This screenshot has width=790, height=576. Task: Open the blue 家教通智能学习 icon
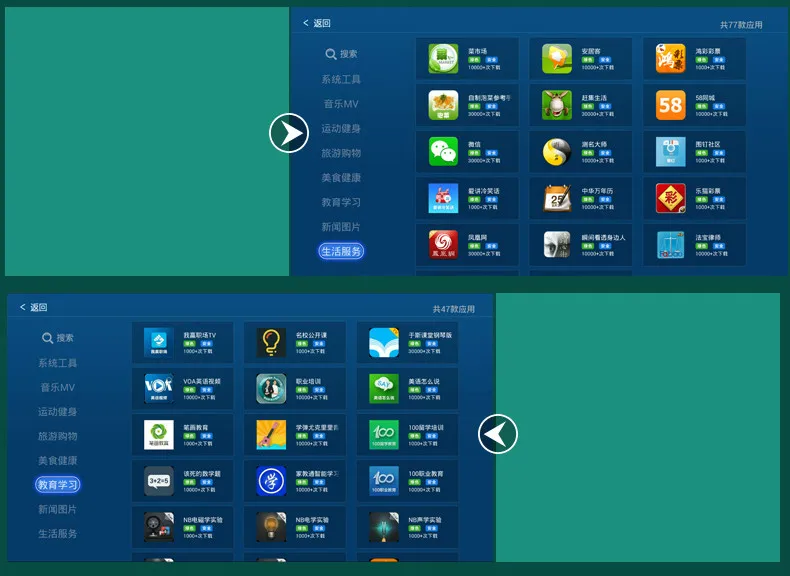click(271, 481)
